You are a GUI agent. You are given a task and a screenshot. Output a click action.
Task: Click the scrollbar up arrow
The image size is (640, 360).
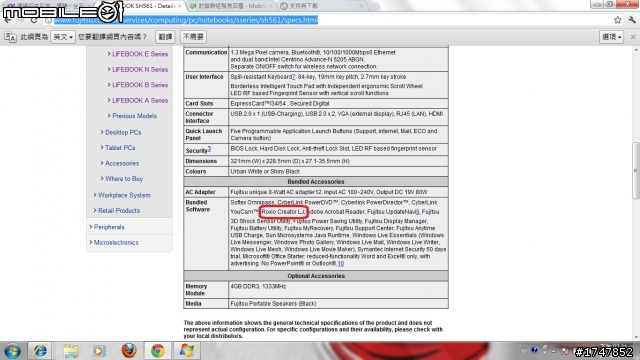pyautogui.click(x=636, y=50)
